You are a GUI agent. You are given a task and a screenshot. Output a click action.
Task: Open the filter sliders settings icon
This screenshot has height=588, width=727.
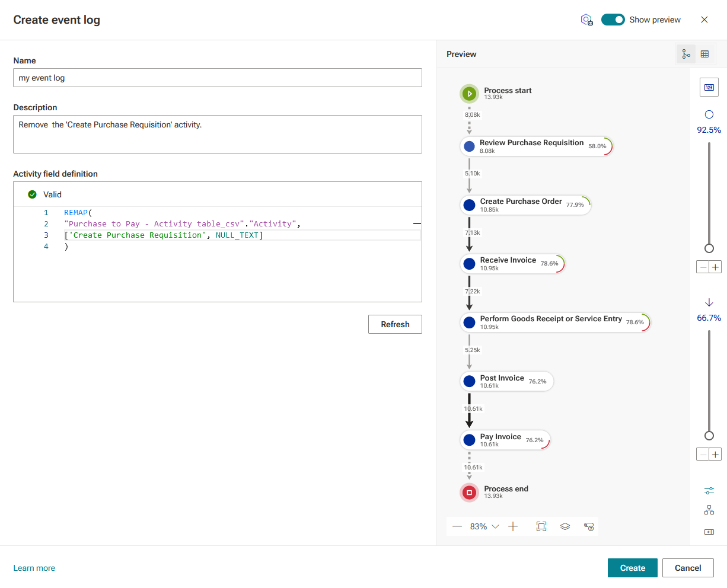pos(709,491)
